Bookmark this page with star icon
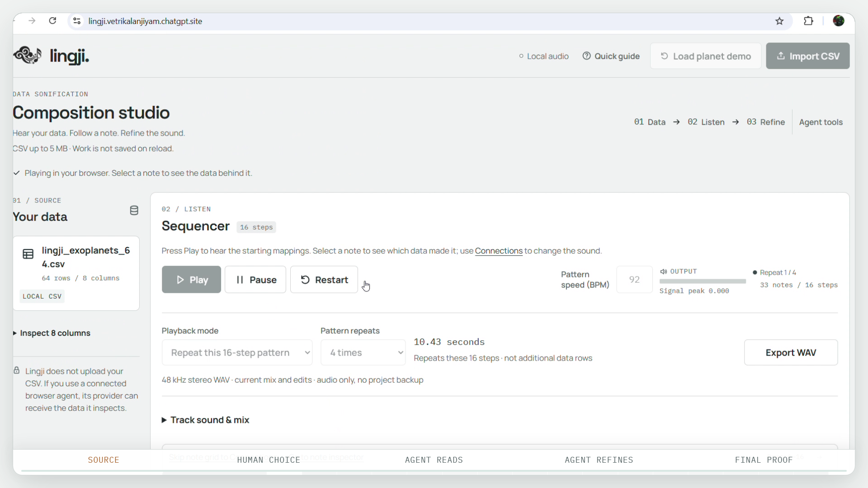Screen dimensions: 868x488 point(779,21)
